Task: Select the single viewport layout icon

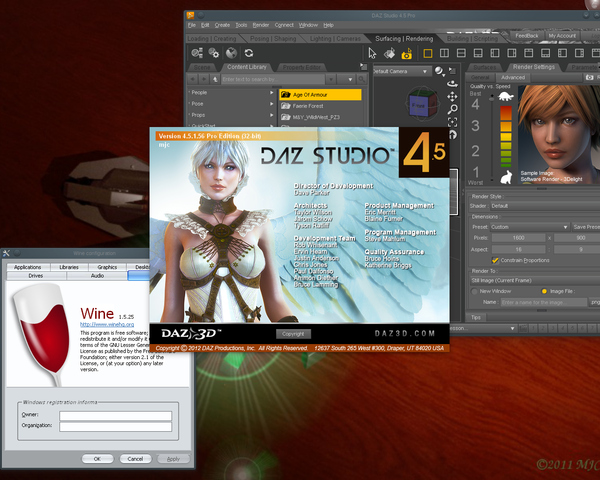Action: click(428, 53)
